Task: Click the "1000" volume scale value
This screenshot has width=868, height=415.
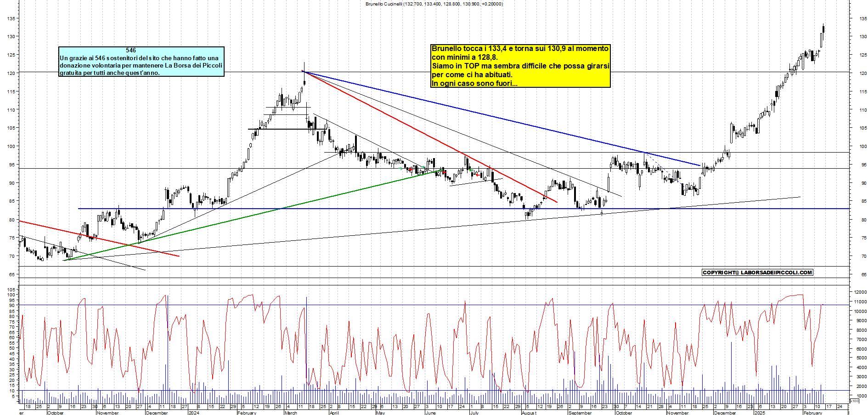Action: 862,396
